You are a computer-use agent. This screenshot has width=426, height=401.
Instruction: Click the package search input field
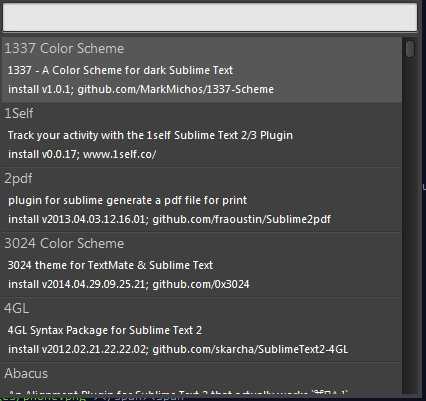point(210,17)
